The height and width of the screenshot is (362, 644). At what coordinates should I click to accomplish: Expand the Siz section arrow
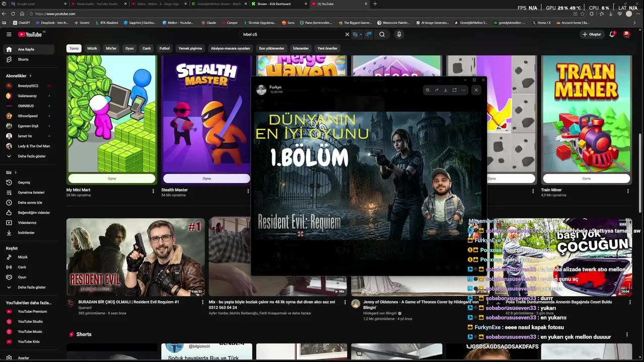16,172
